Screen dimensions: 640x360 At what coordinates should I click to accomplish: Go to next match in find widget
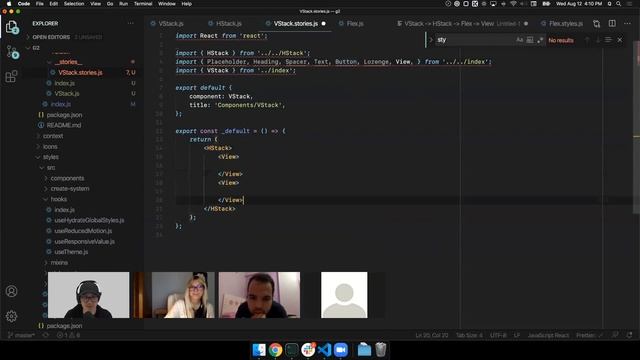(x=598, y=40)
